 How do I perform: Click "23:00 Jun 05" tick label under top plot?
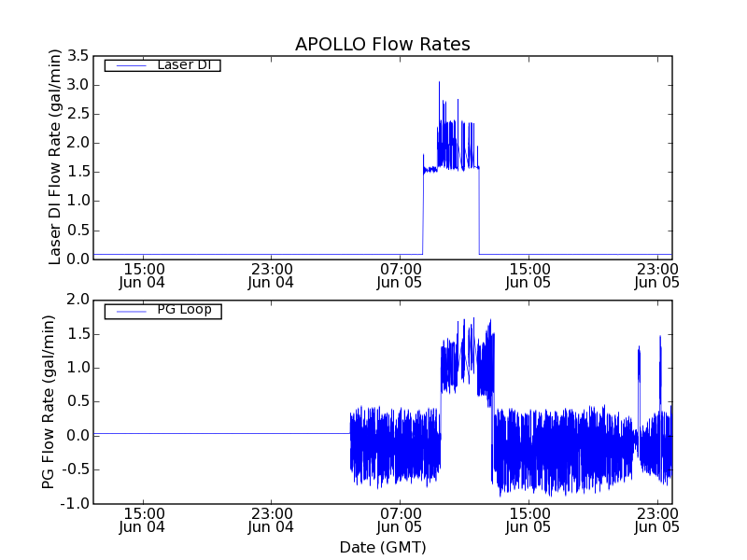(x=656, y=275)
